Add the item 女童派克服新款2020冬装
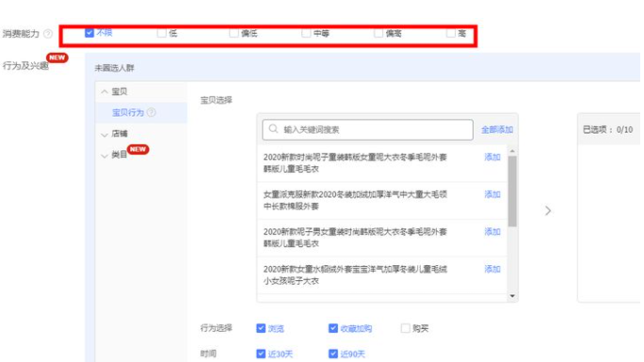This screenshot has width=644, height=362. coord(492,195)
